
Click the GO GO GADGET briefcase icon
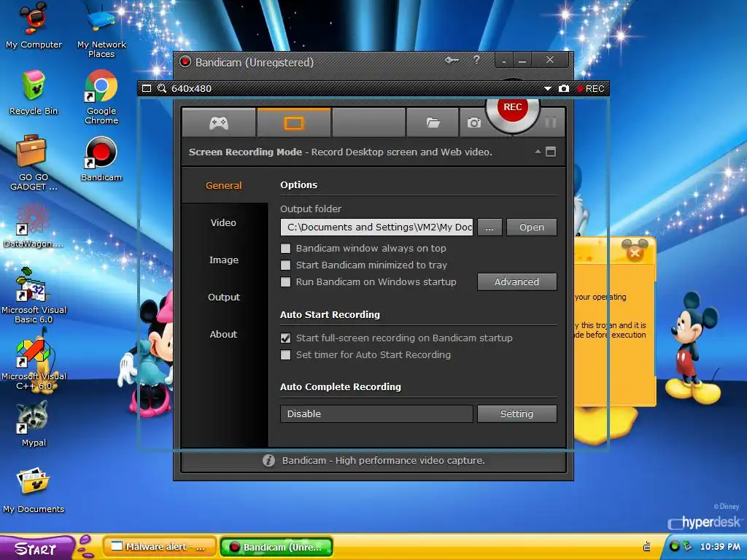click(32, 163)
